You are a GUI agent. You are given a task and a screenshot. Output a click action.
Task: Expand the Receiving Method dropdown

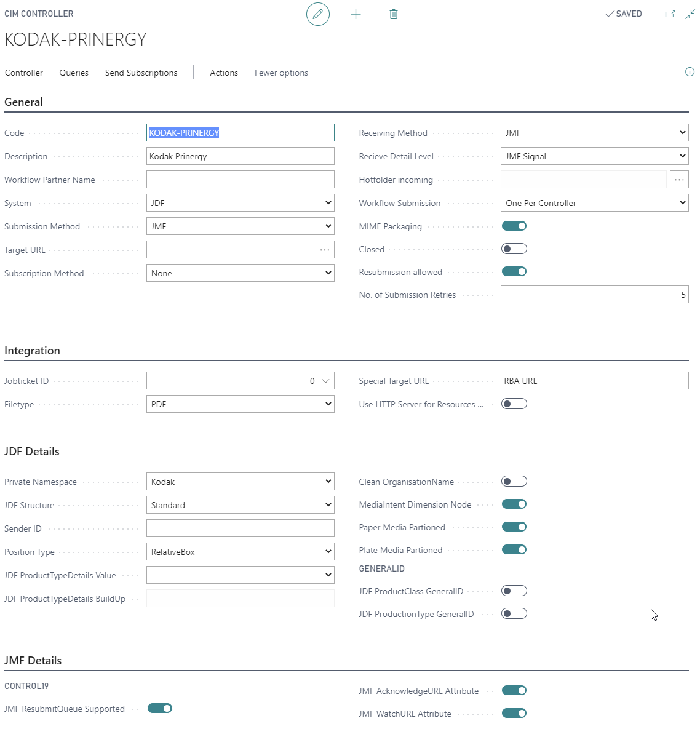[594, 133]
